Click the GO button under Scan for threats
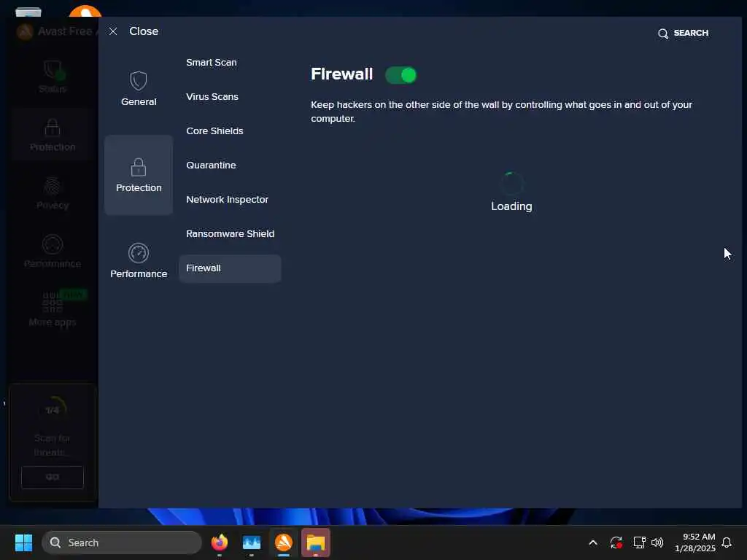The width and height of the screenshot is (747, 560). coord(53,477)
